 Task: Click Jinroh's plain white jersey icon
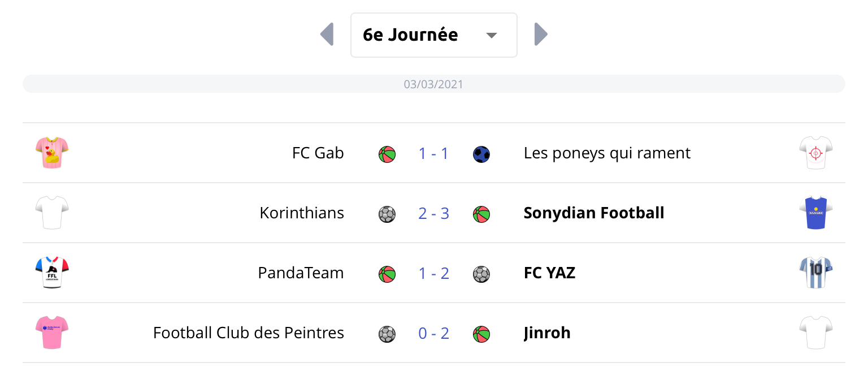[x=816, y=333]
